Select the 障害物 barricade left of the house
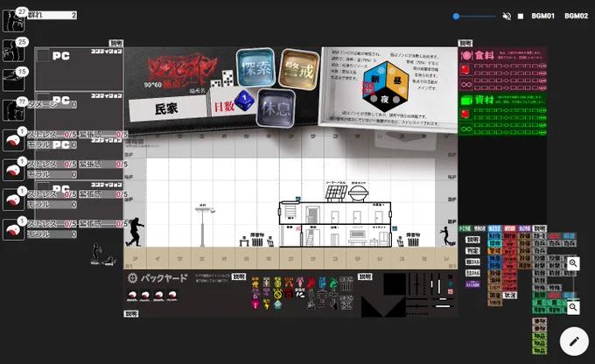Viewport: 595px width, 364px height. coord(256,240)
